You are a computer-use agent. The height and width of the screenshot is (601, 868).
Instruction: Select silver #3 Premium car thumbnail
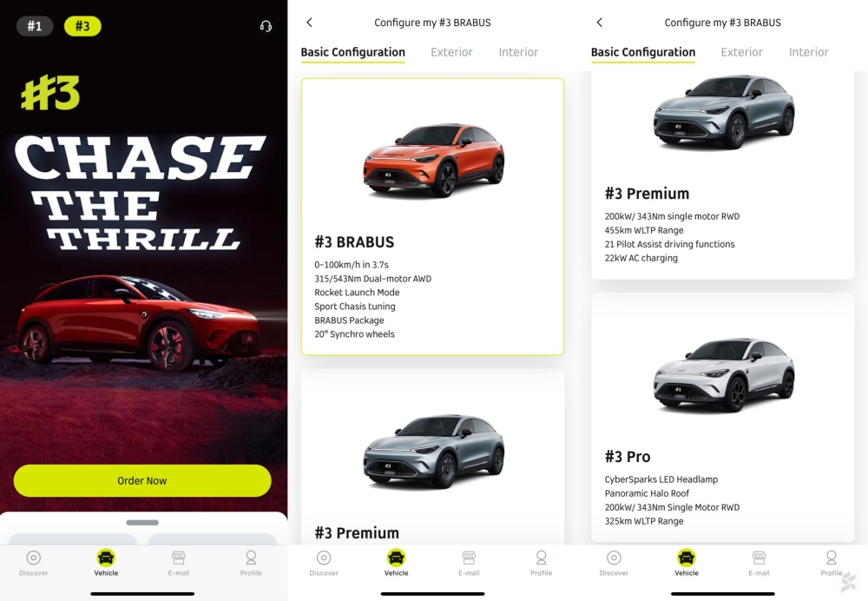pyautogui.click(x=433, y=452)
